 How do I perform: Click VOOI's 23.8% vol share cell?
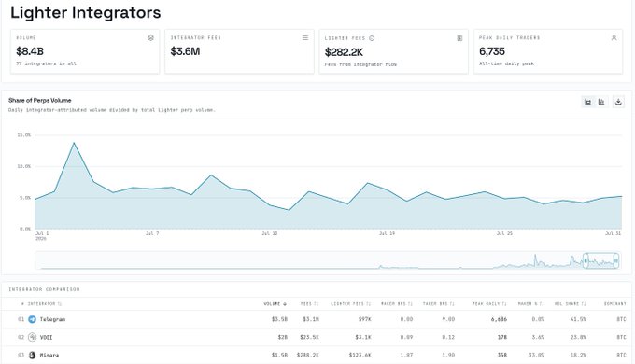click(x=578, y=337)
